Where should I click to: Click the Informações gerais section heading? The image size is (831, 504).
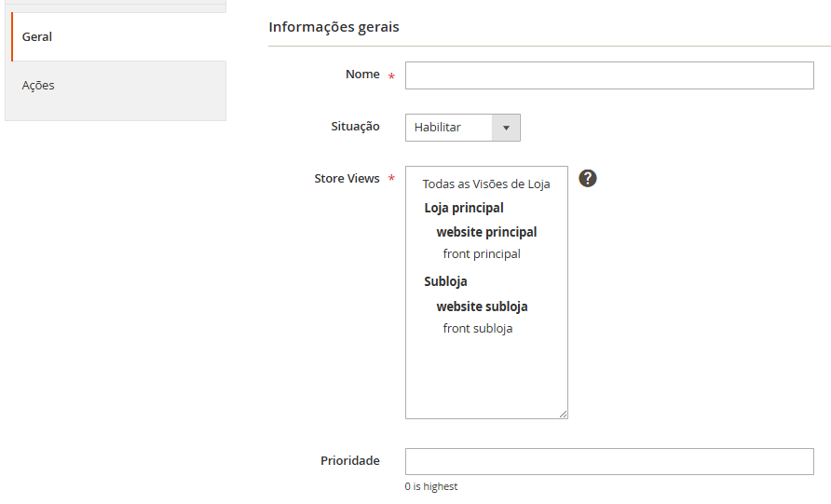pos(334,27)
